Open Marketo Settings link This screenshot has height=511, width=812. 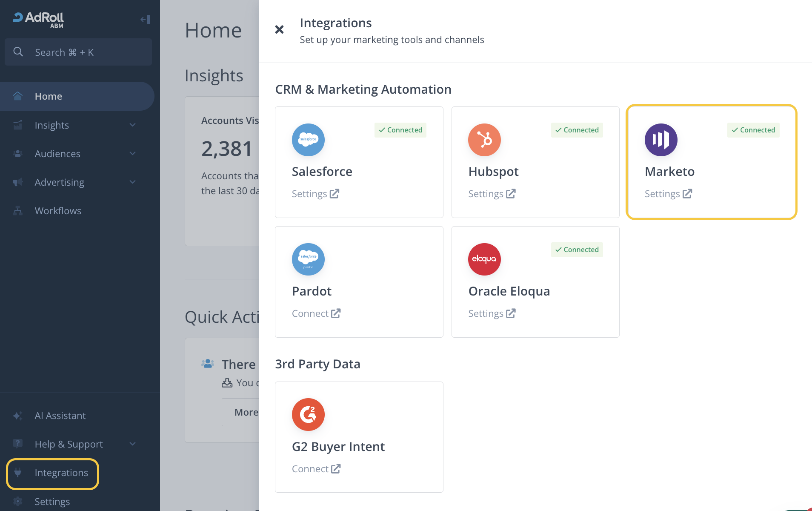point(668,194)
